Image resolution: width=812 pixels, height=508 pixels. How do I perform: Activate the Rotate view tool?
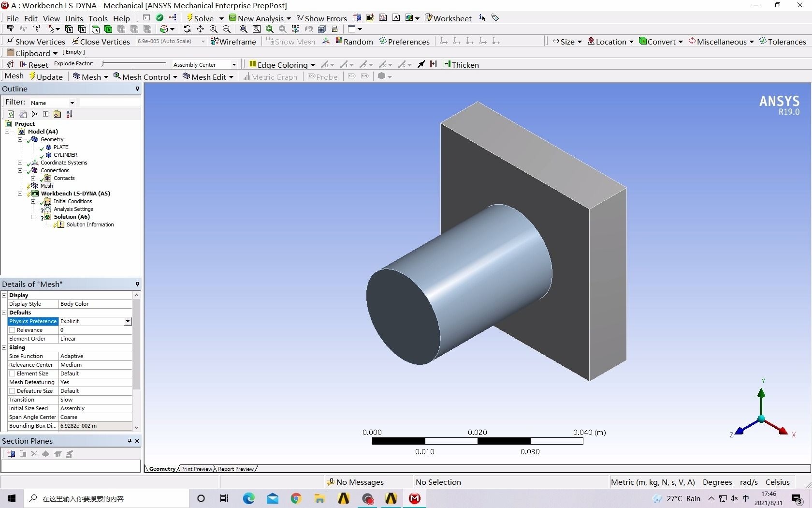(187, 29)
